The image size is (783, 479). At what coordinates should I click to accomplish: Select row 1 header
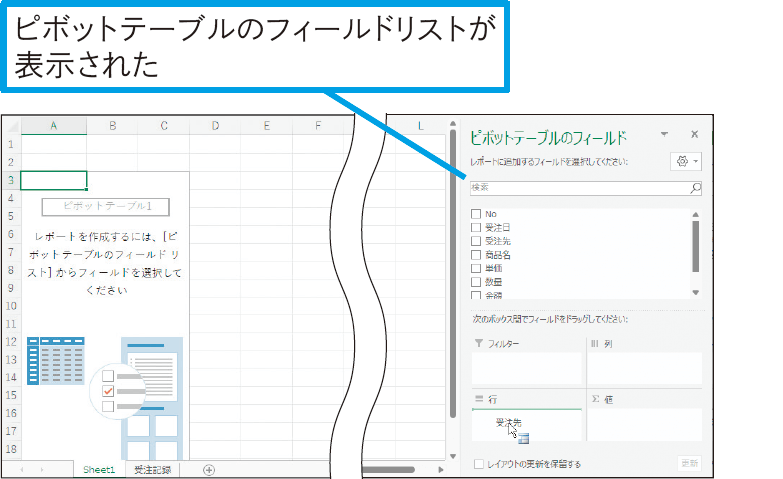[x=10, y=144]
